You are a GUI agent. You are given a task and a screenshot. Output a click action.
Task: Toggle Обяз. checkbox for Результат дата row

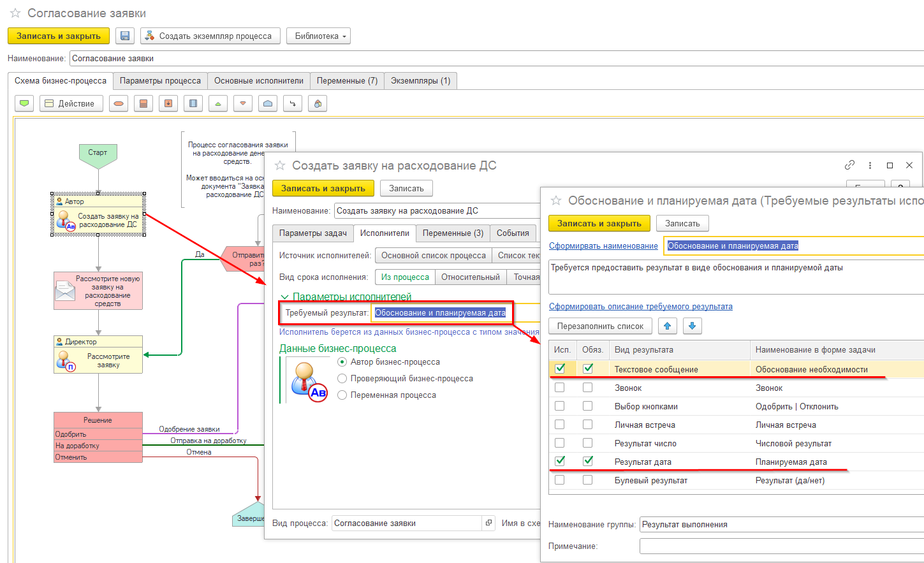tap(588, 461)
